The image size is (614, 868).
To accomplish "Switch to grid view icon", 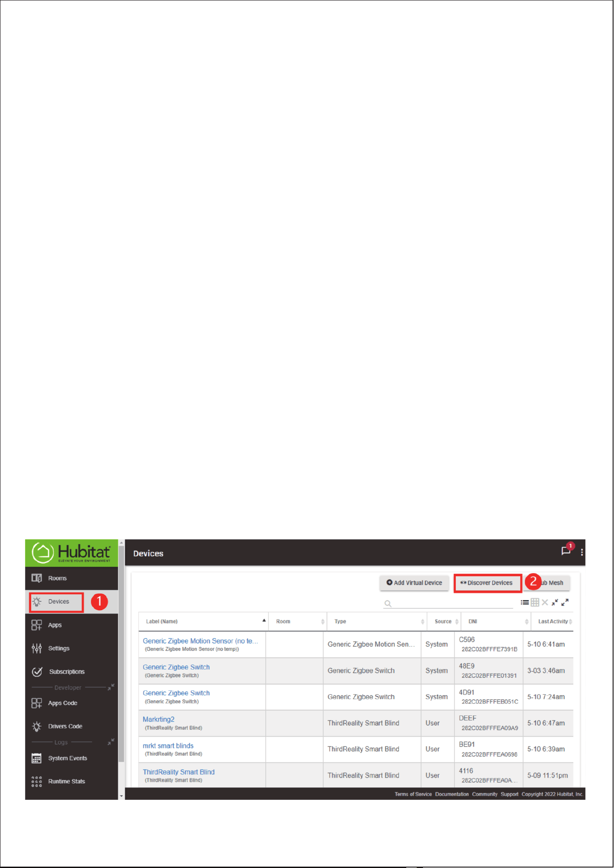I will pos(535,602).
